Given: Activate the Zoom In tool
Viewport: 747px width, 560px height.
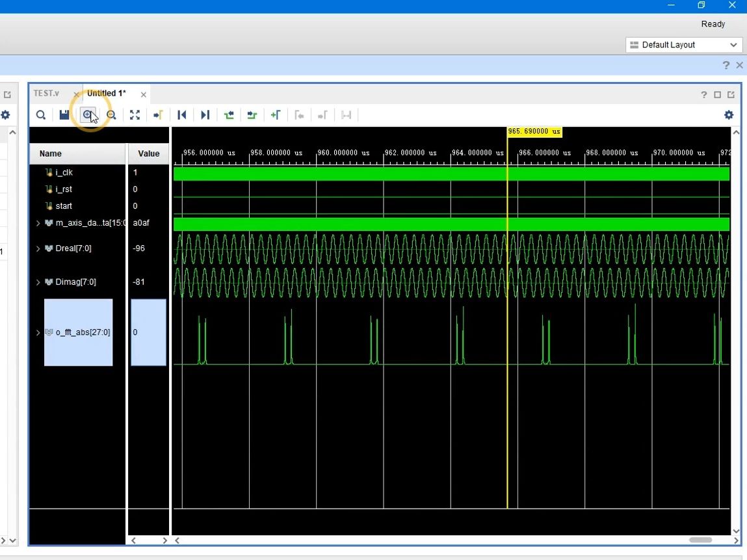Looking at the screenshot, I should pos(88,115).
